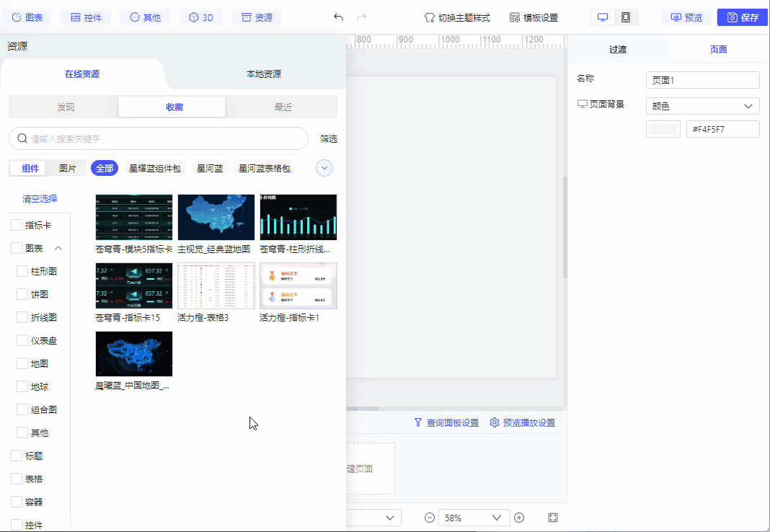
Task: Select 主视觉_经典蓝地图 thumbnail
Action: 216,217
